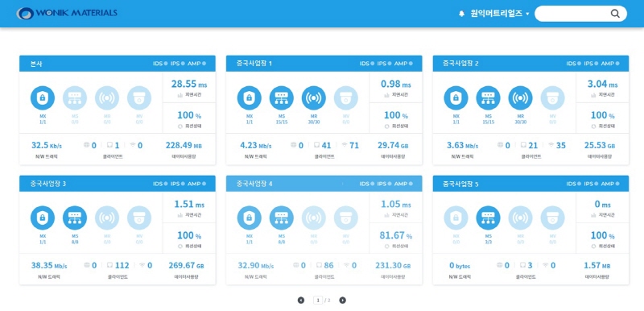
Task: Select the MR wireless icon in 중국사업장 2
Action: (520, 98)
